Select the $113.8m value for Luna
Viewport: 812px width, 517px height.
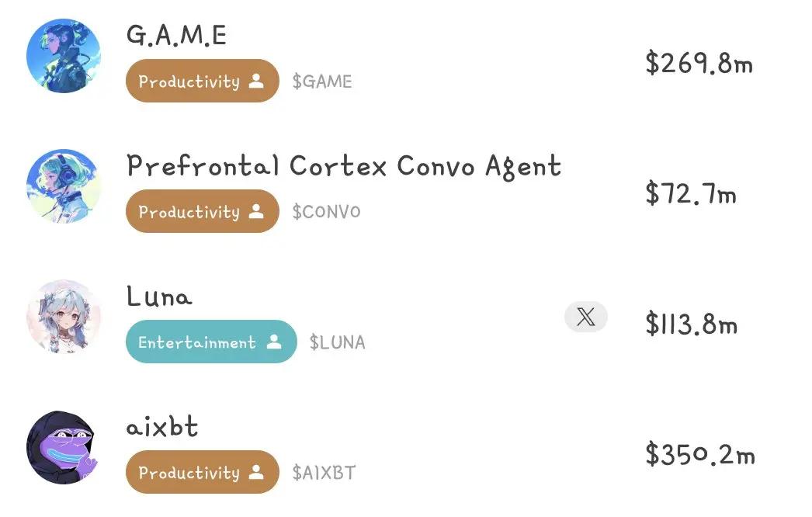pyautogui.click(x=691, y=324)
